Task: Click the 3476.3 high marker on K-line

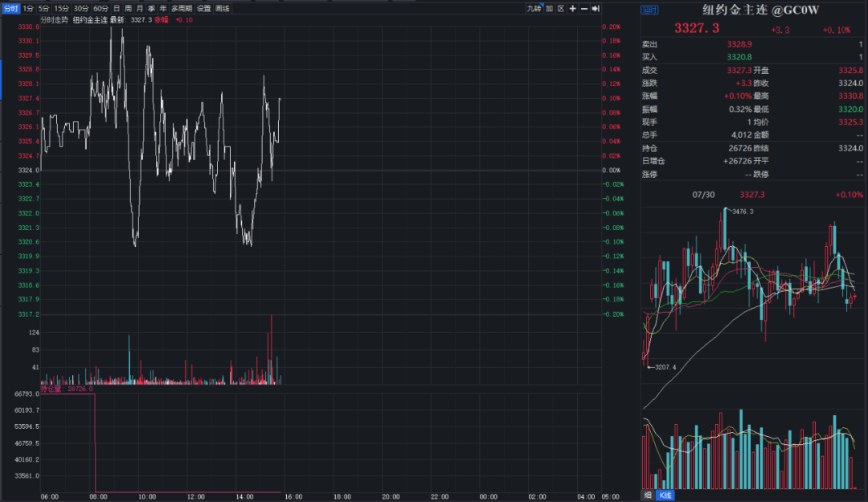Action: pyautogui.click(x=742, y=211)
